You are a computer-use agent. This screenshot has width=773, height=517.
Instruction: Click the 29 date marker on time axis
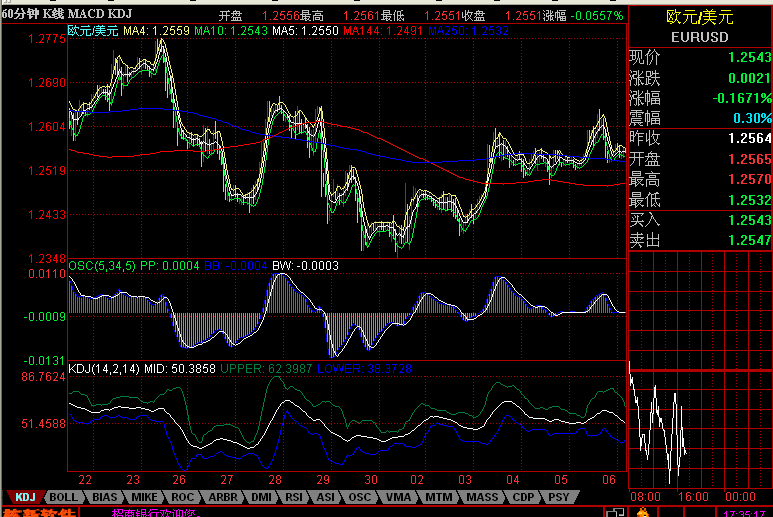click(323, 480)
